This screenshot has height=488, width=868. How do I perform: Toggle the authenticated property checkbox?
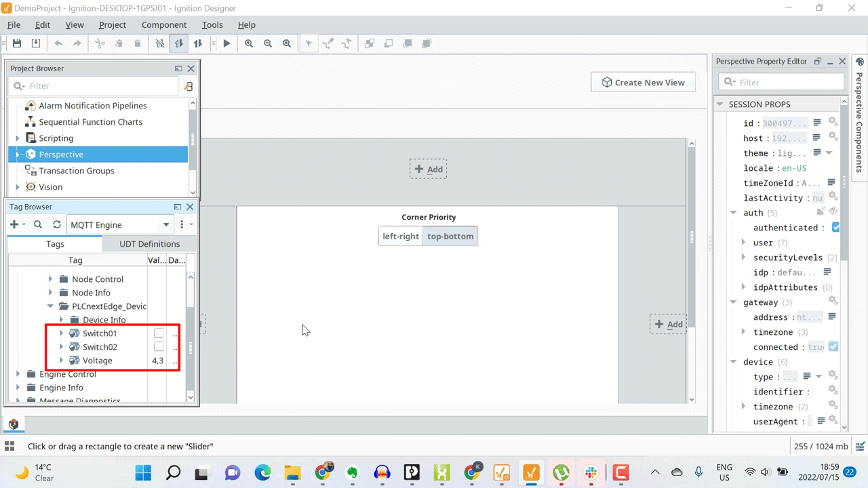click(836, 228)
